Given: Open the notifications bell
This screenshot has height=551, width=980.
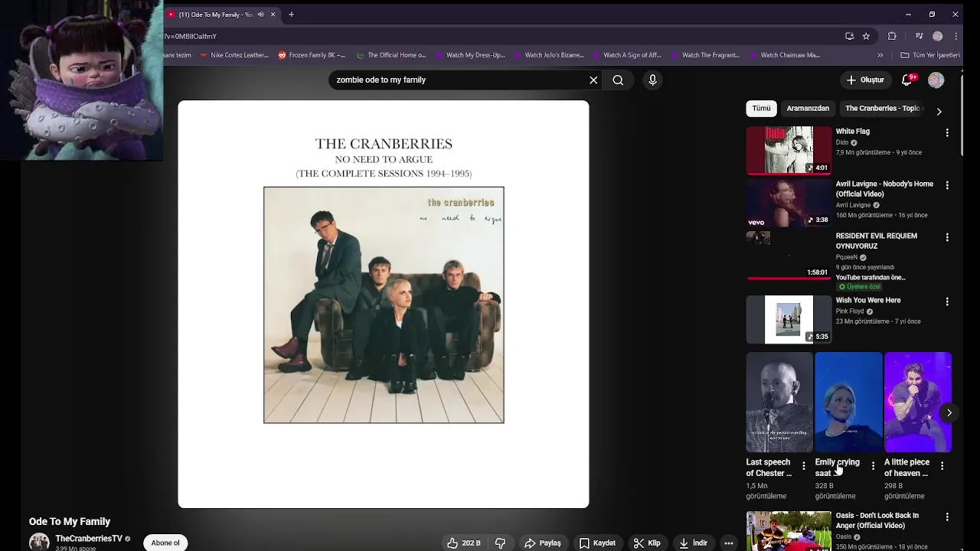Looking at the screenshot, I should tap(907, 80).
